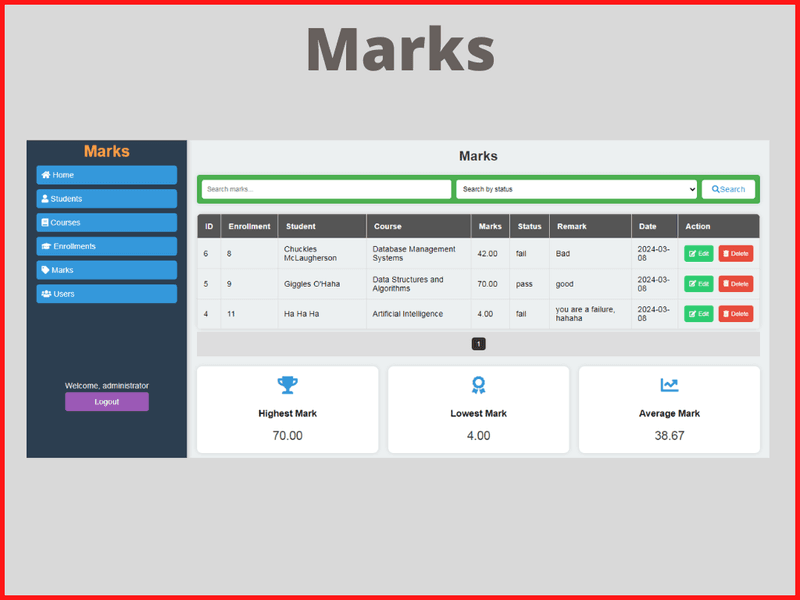Open the Search by status dropdown

coord(576,189)
